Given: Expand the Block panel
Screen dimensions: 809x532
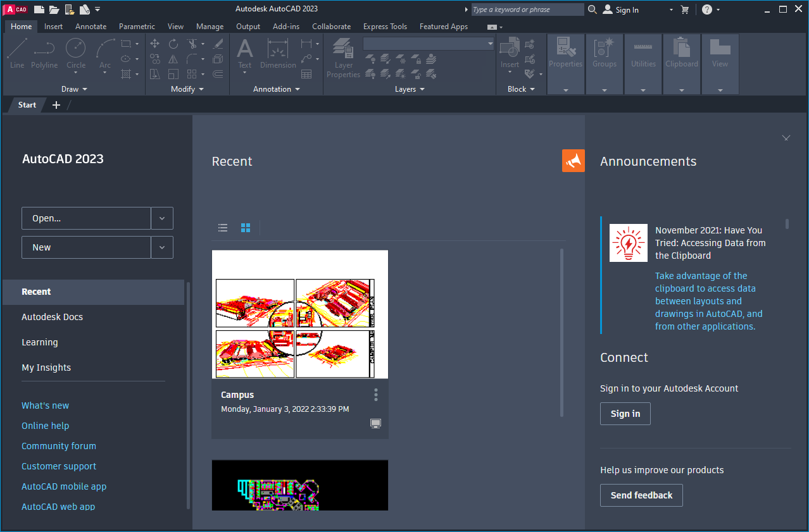Looking at the screenshot, I should point(521,89).
